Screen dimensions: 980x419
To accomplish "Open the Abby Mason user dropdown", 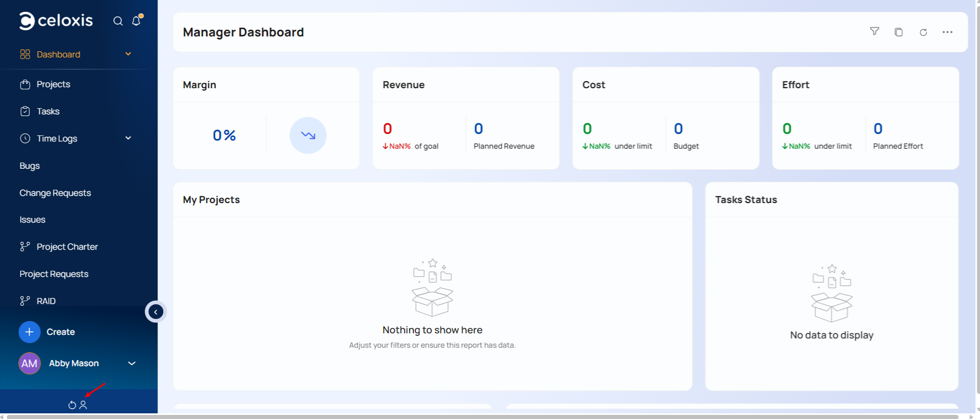I will (131, 363).
